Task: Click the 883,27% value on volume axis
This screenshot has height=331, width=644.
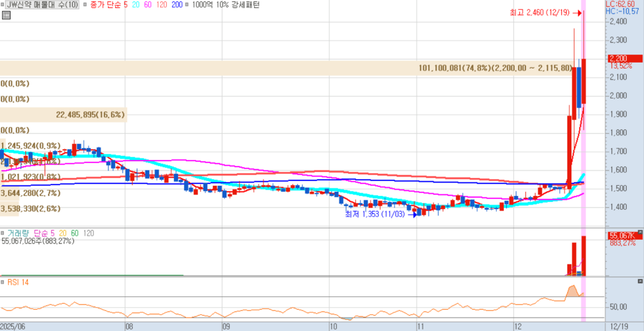Action: (x=623, y=243)
